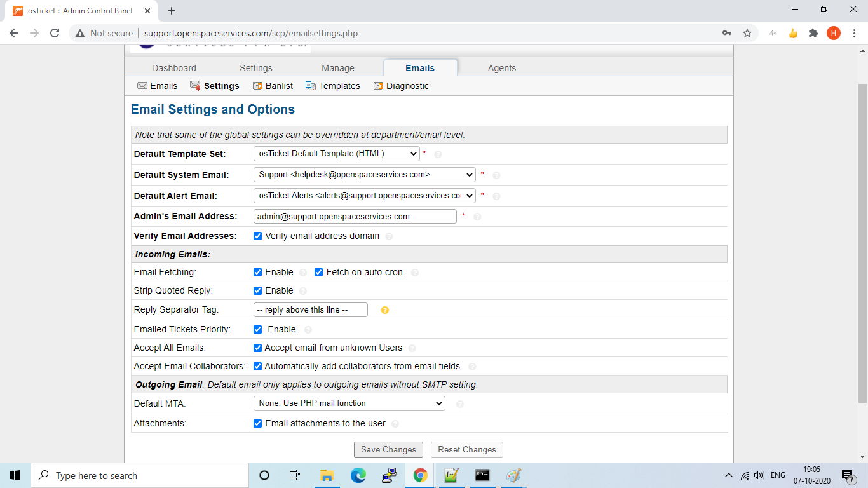Show hidden system tray icons chevron
Image resolution: width=868 pixels, height=488 pixels.
pyautogui.click(x=728, y=475)
